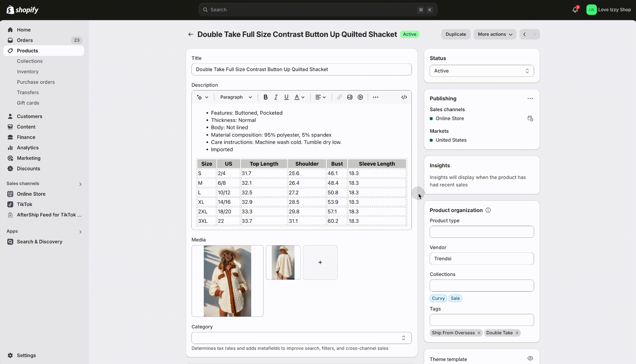Viewport: 636px width, 364px height.
Task: Click the add media plus tile
Action: click(x=320, y=262)
